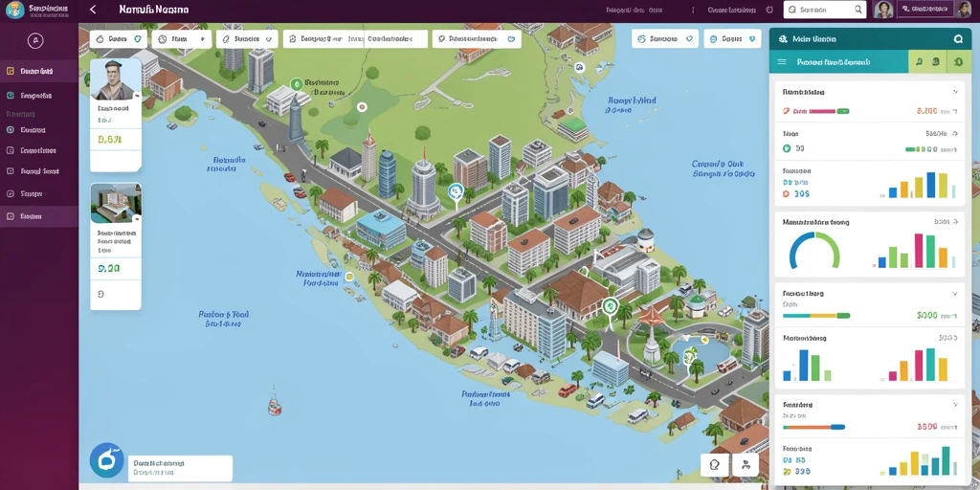Click the hexagon icon button at bottom of map
Screen dimensions: 980x490
[716, 465]
